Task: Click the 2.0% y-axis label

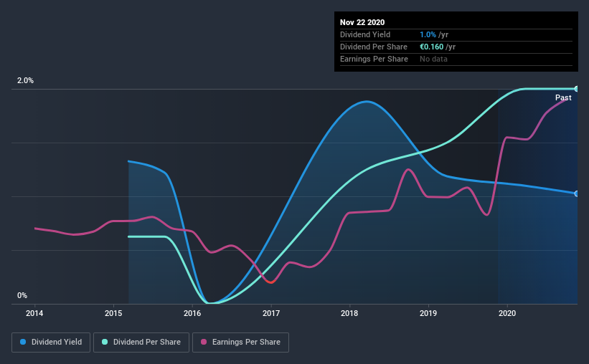Action: click(x=25, y=80)
